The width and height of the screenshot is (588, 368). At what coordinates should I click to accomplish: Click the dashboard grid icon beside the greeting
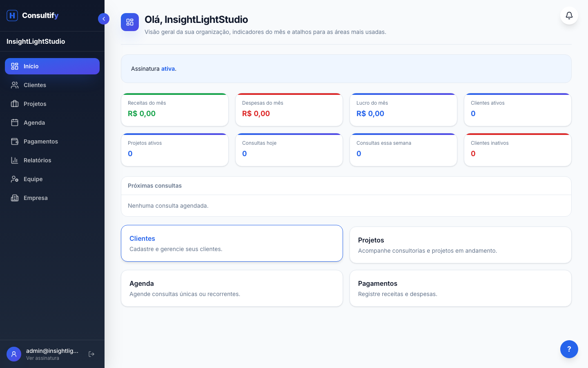coord(130,22)
